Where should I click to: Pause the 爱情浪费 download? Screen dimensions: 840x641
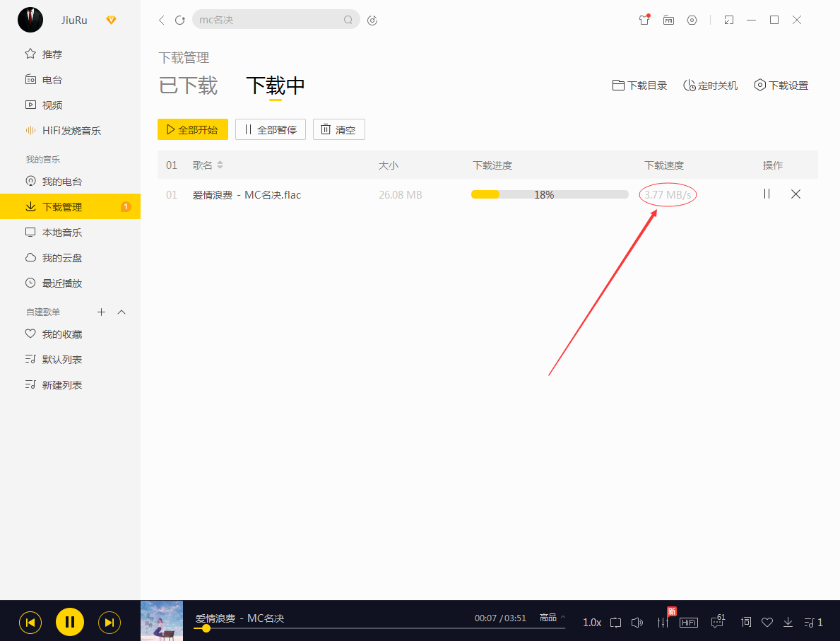pyautogui.click(x=767, y=194)
